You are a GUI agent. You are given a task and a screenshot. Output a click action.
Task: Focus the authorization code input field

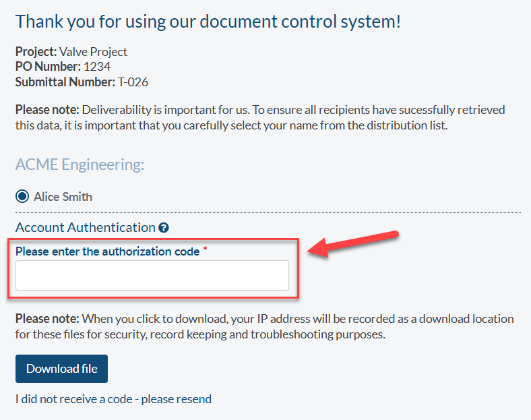(152, 276)
